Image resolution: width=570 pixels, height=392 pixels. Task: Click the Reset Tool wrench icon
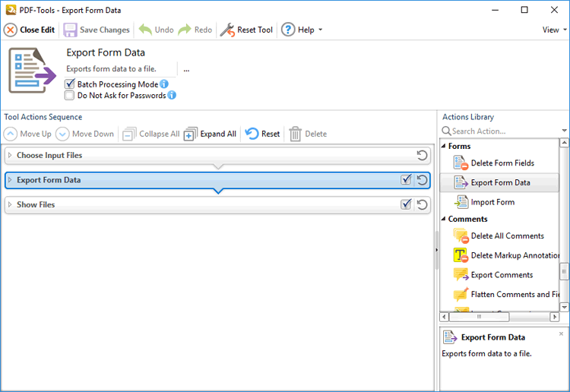(x=227, y=30)
